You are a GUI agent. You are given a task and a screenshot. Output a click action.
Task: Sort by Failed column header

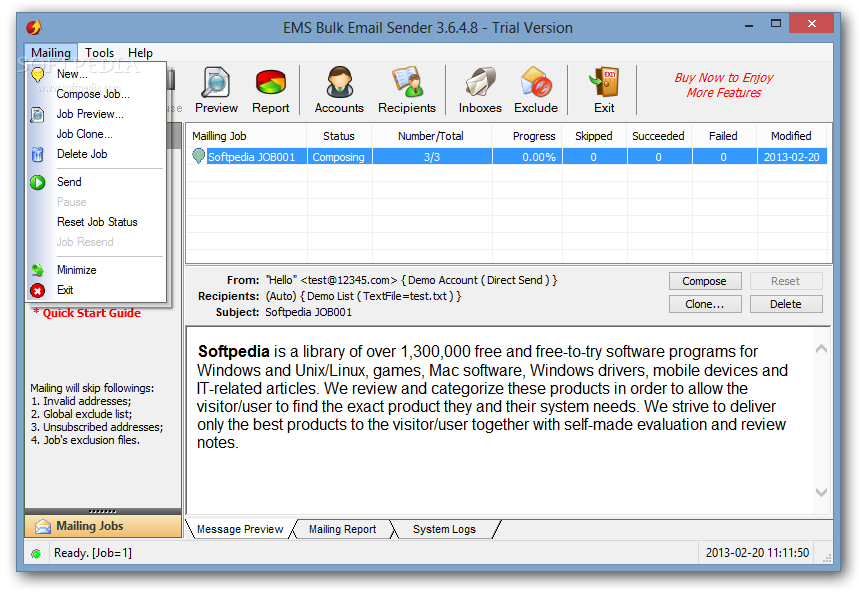tap(723, 136)
